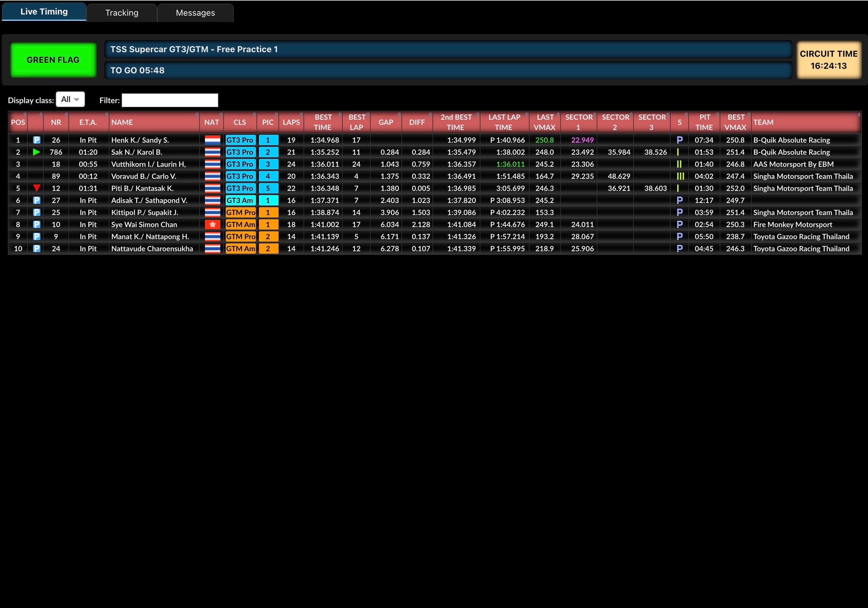
Task: Sort by the NR column header
Action: (x=56, y=122)
